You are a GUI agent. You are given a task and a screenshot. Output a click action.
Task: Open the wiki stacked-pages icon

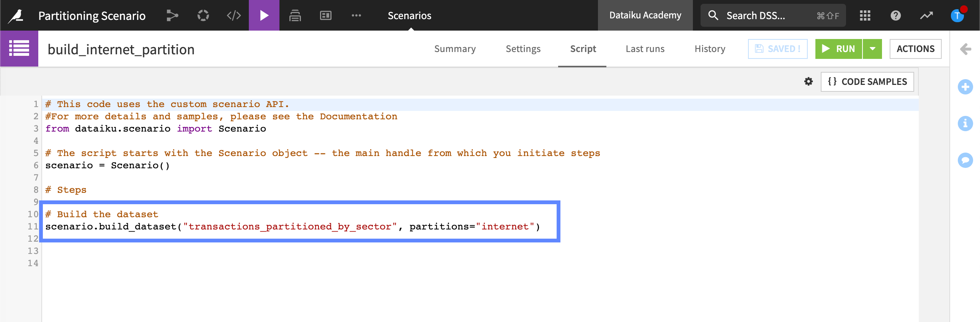(x=295, y=16)
